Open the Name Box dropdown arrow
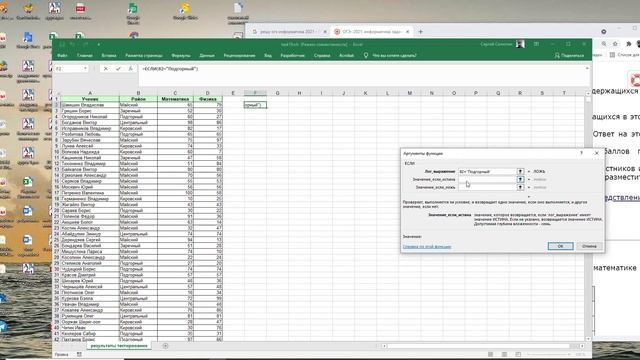The height and width of the screenshot is (360, 640). pos(85,69)
